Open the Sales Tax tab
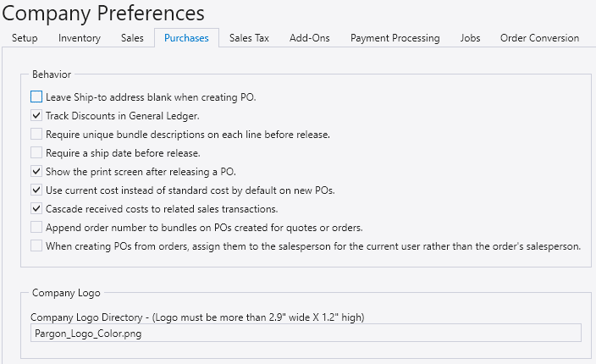596x364 pixels. coord(249,38)
